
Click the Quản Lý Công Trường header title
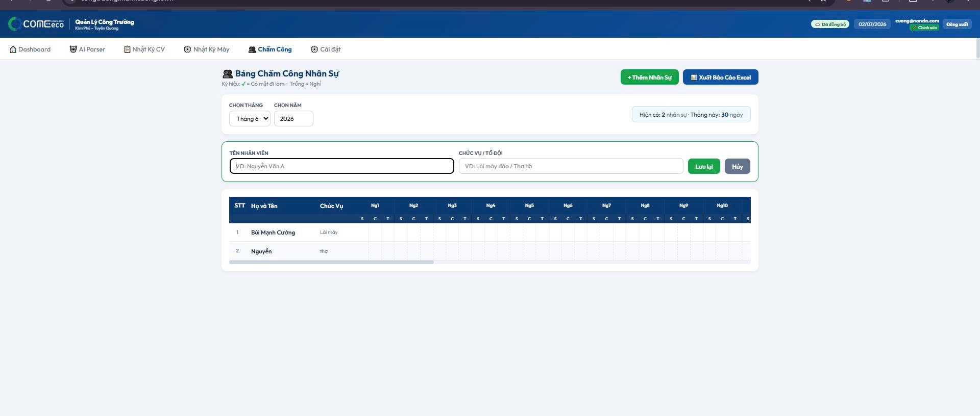click(x=105, y=22)
